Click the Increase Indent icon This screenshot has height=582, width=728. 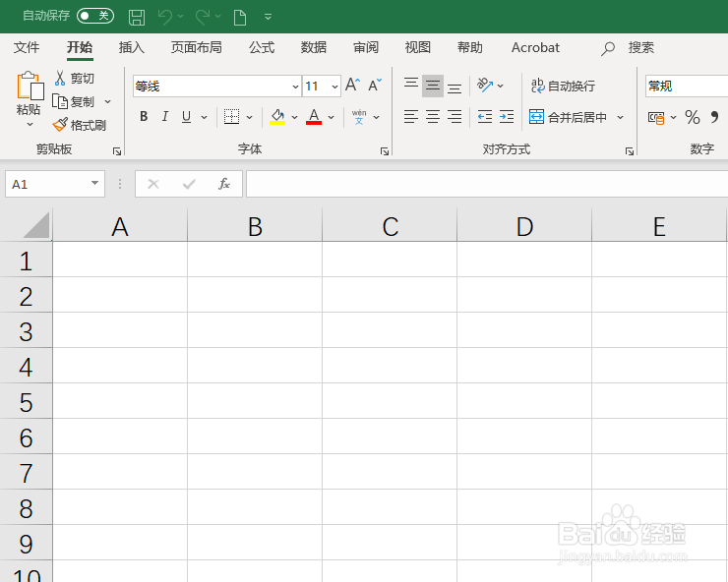[x=507, y=116]
